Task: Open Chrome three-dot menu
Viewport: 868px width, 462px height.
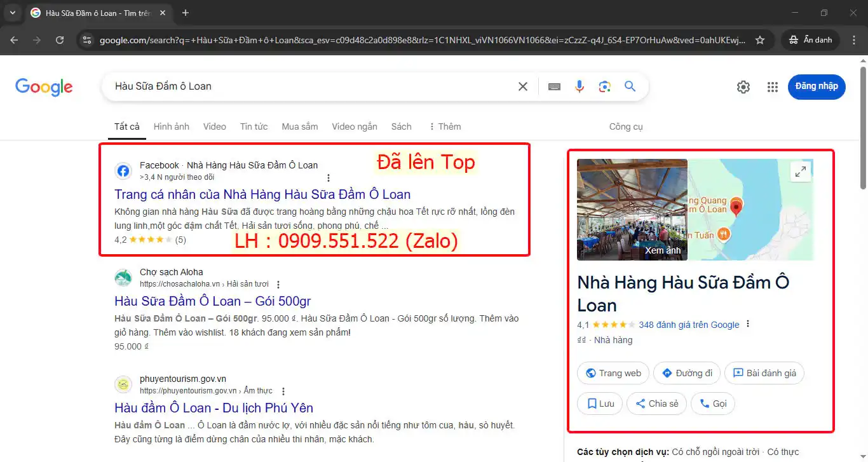Action: 853,40
